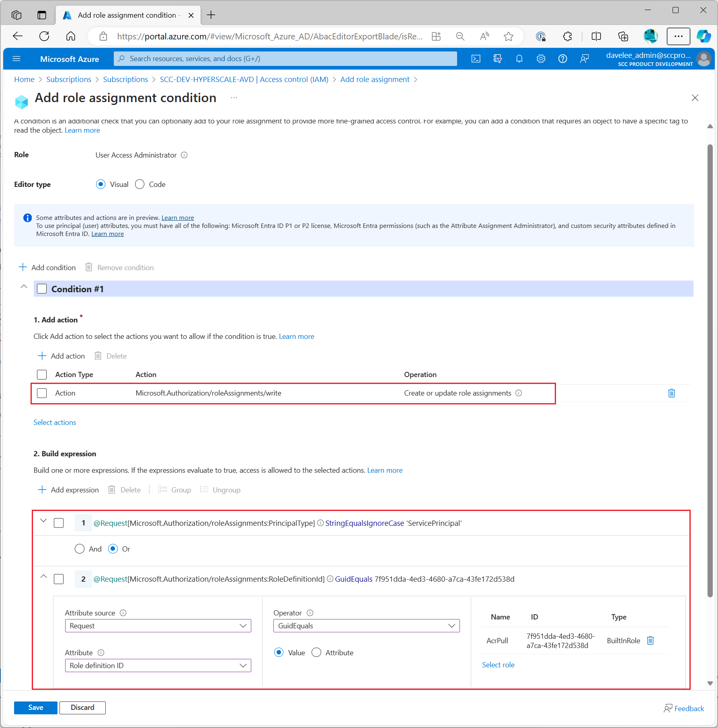Remove AcrPull role with trash icon
718x728 pixels.
click(x=650, y=640)
